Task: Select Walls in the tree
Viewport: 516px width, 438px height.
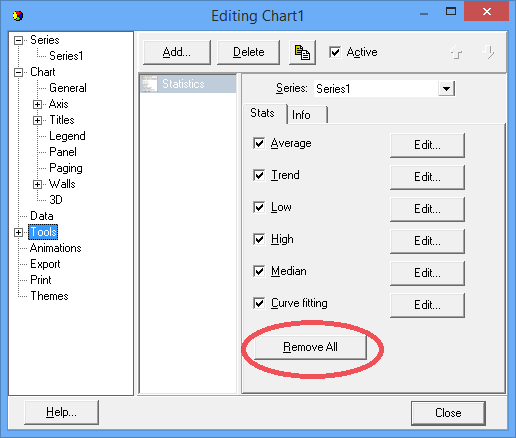Action: (x=62, y=184)
